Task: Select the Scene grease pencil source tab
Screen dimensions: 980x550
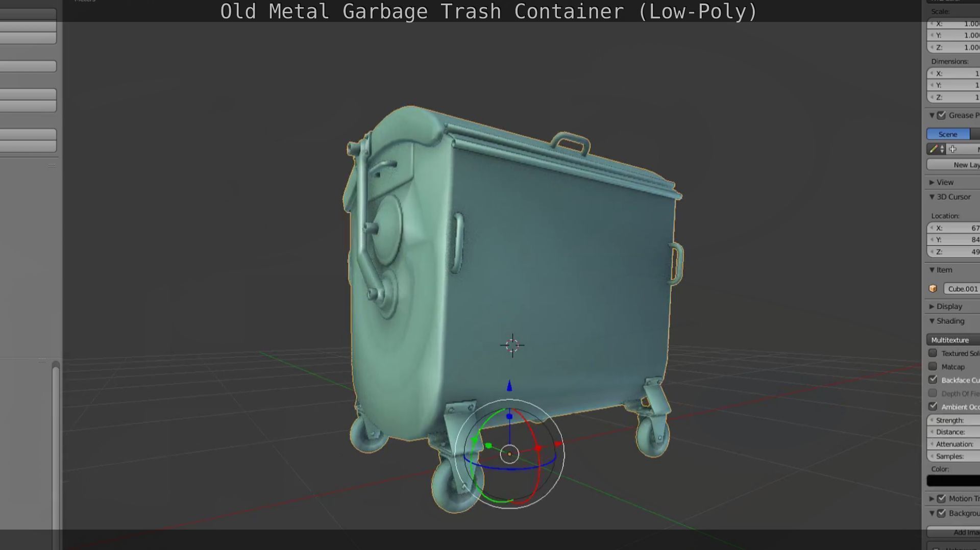Action: (x=948, y=134)
